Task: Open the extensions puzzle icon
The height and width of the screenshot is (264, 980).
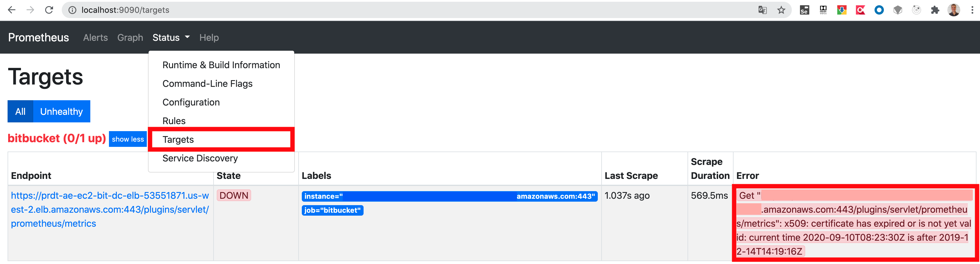Action: tap(935, 10)
